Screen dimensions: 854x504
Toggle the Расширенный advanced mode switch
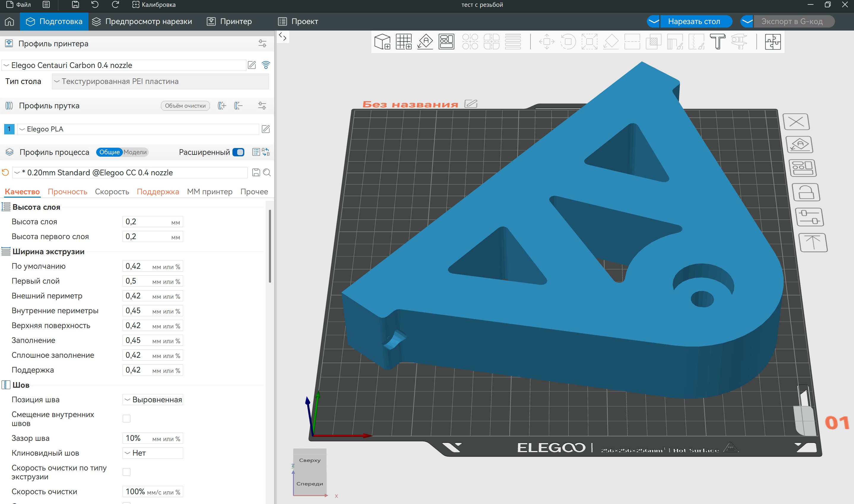(x=238, y=152)
